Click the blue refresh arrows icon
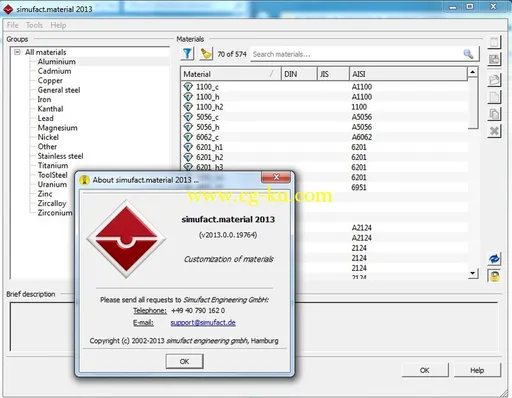Viewport: 512px width, 398px height. pyautogui.click(x=494, y=259)
